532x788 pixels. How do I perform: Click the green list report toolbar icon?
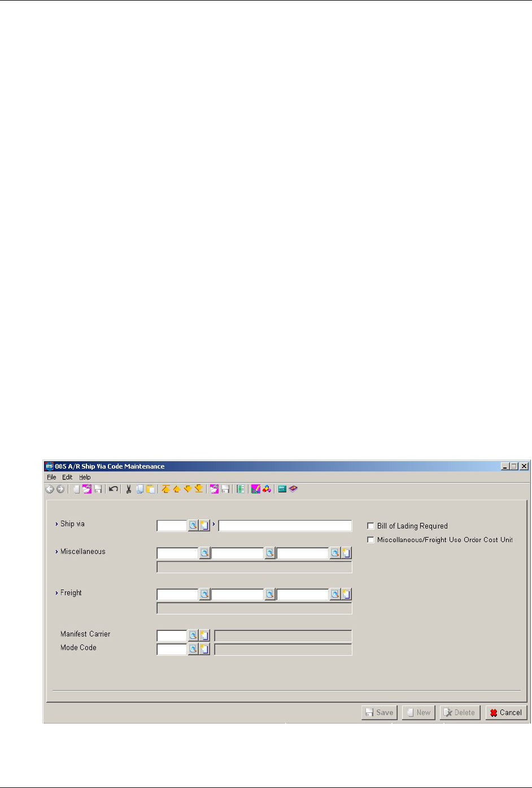pyautogui.click(x=241, y=489)
